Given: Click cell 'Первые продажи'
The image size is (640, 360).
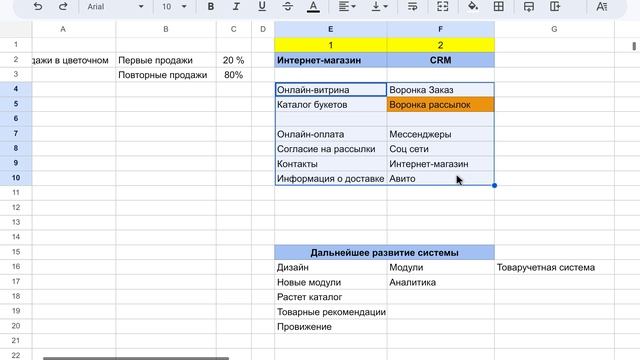Looking at the screenshot, I should tap(166, 60).
